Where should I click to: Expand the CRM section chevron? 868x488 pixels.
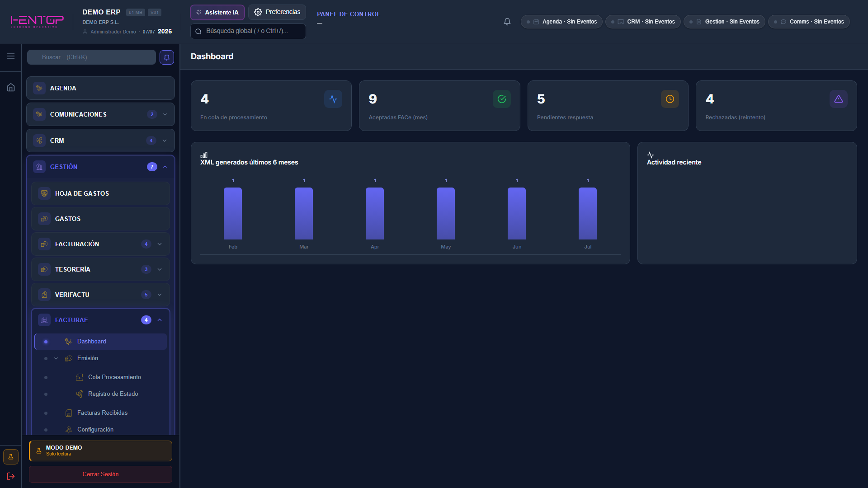point(165,141)
